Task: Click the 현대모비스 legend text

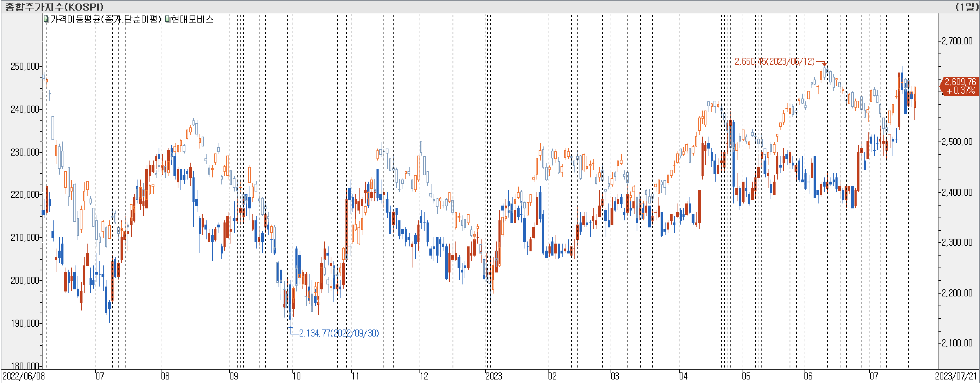Action: tap(192, 19)
